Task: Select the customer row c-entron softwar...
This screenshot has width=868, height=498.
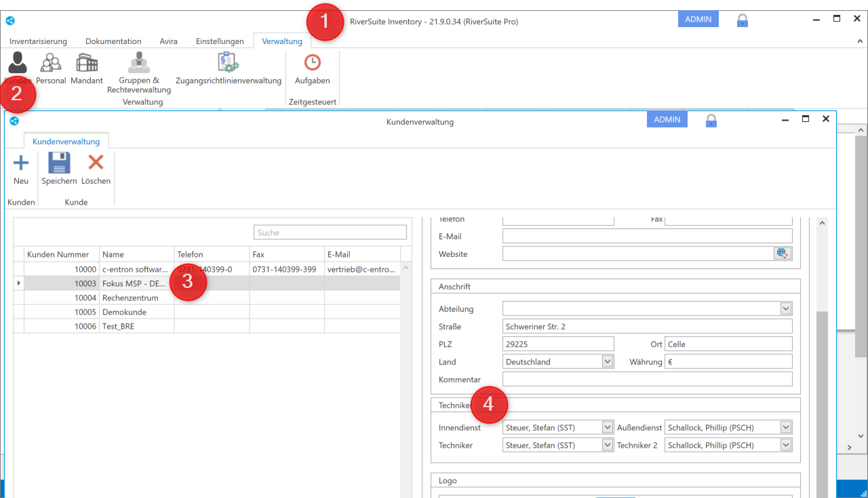Action: click(207, 269)
